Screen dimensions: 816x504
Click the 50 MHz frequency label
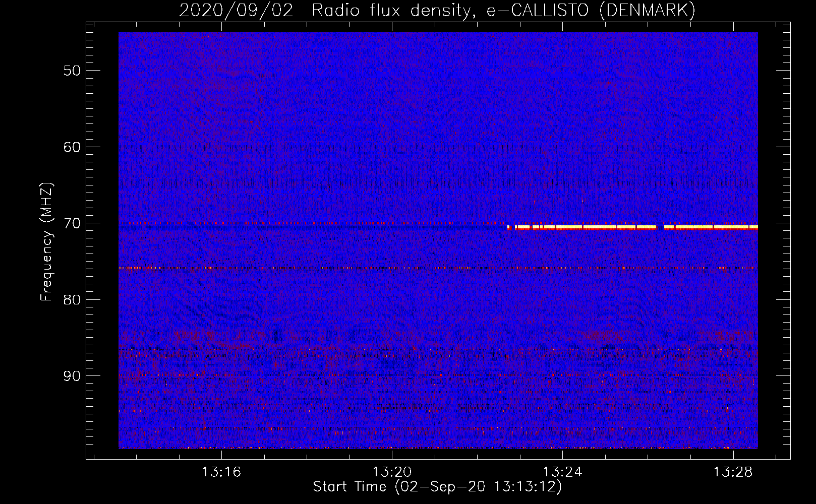coord(72,71)
